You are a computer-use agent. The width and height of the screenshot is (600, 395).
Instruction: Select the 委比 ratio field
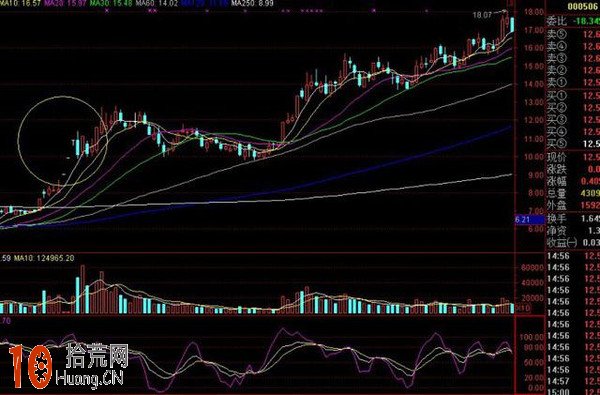(x=573, y=21)
